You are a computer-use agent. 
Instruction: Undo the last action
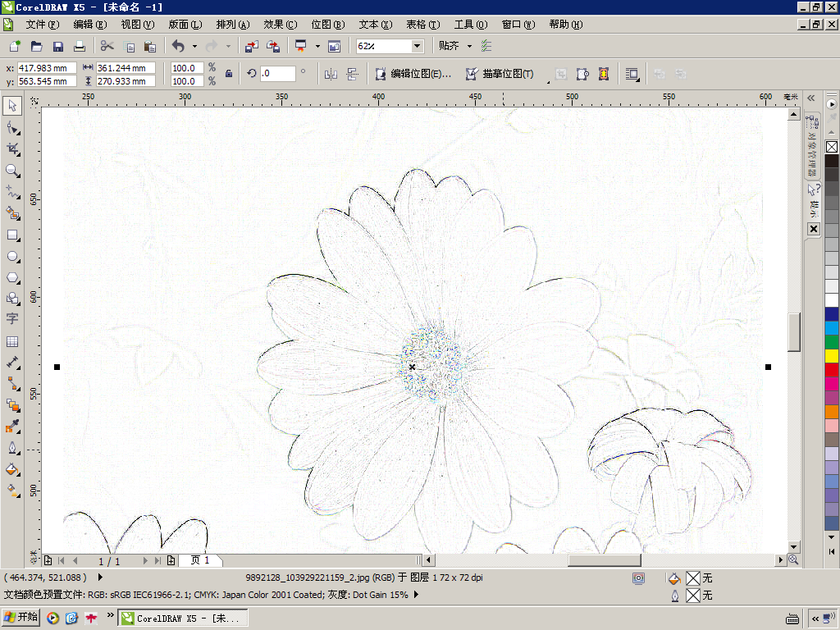(178, 46)
